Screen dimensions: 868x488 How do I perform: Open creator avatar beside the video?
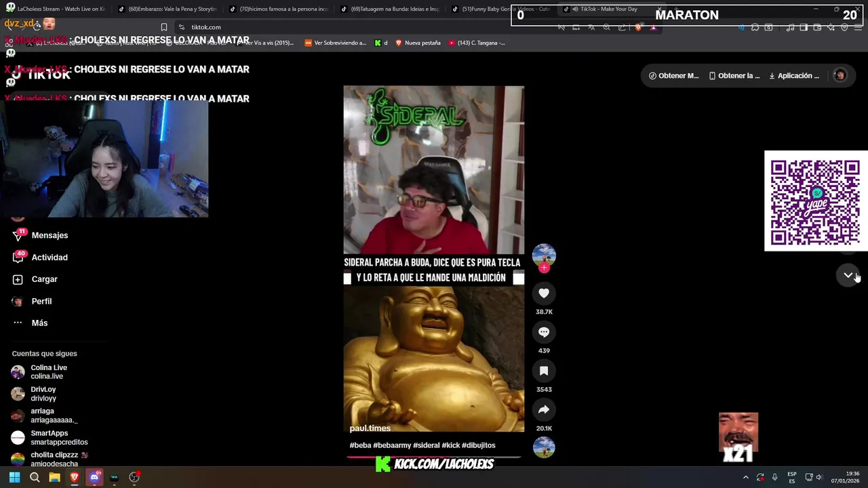point(544,255)
